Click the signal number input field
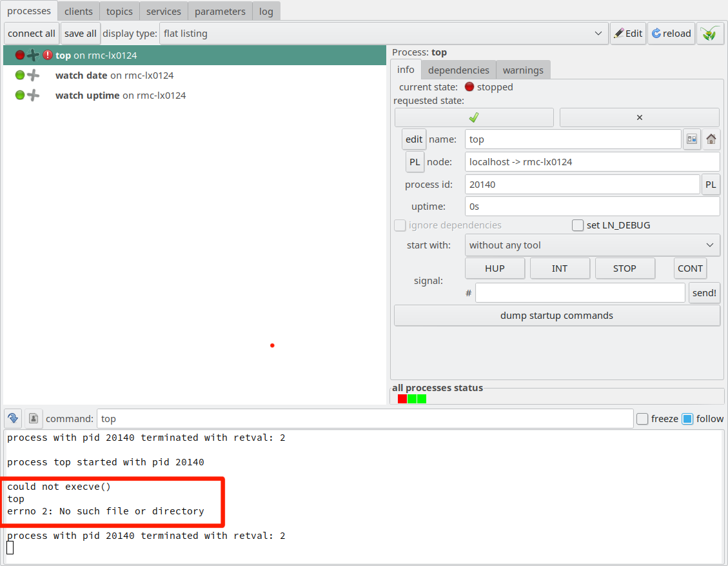The image size is (728, 566). 580,293
